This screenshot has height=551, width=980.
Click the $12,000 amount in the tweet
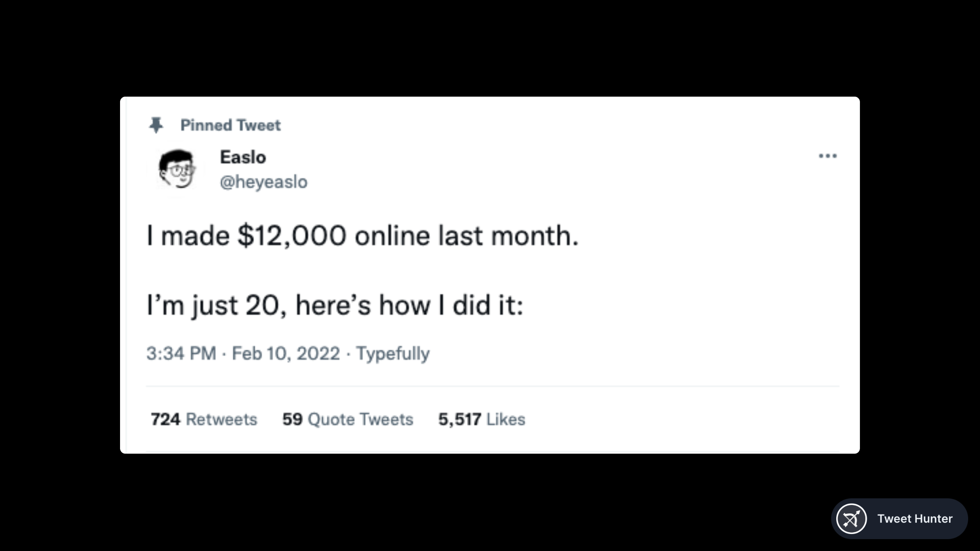tap(292, 236)
